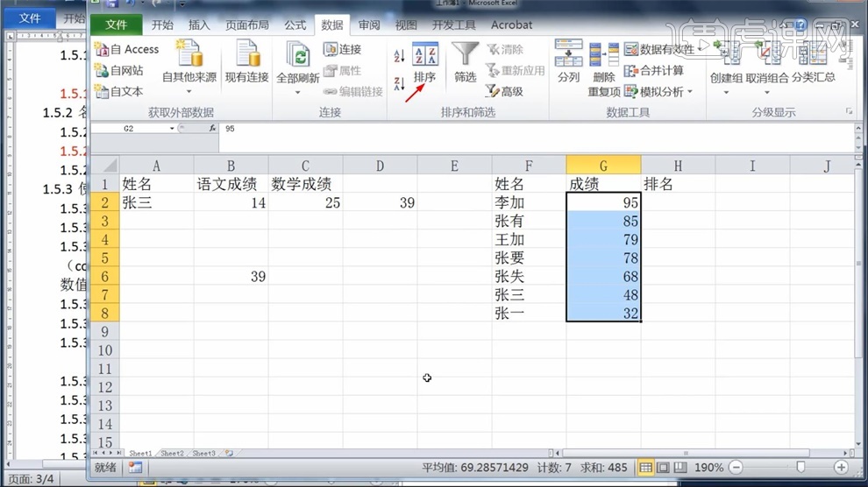Adjust the zoom slider handle
Viewport: 868px width, 487px height.
[x=800, y=468]
